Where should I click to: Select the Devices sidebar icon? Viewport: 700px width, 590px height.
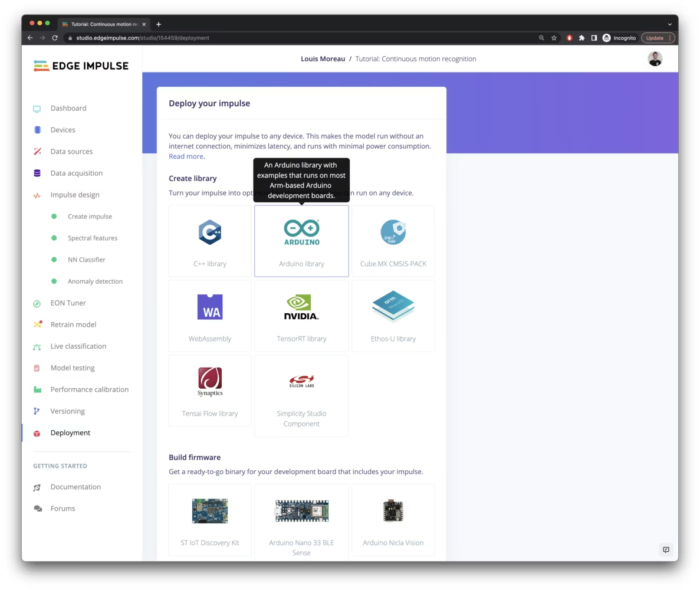point(37,129)
